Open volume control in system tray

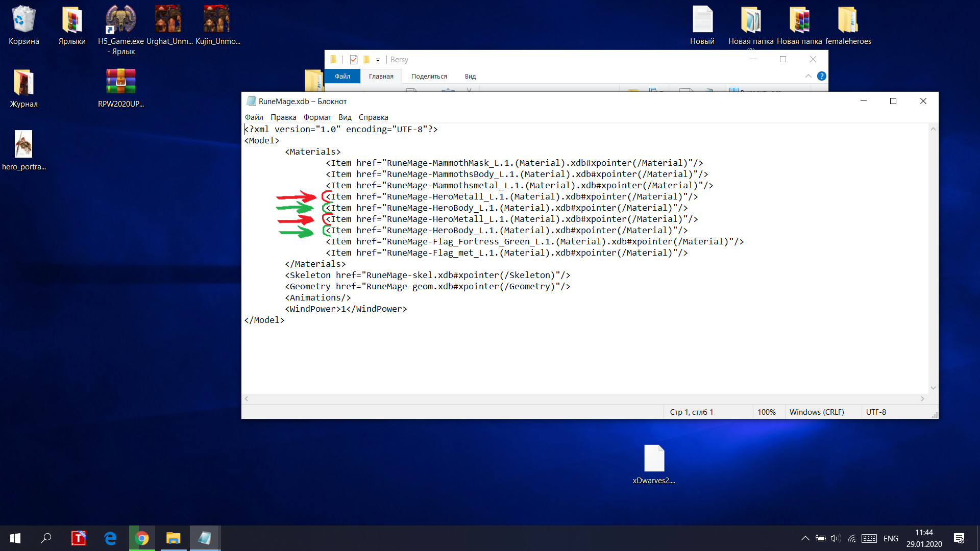click(836, 538)
